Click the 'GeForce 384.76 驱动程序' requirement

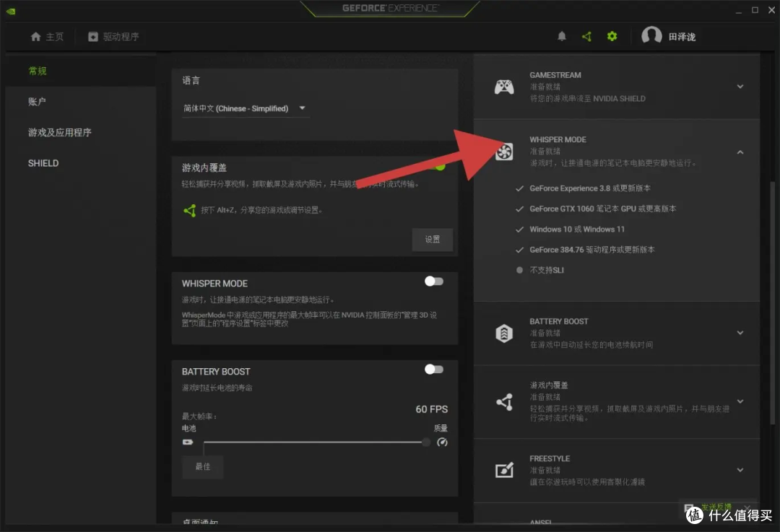tap(592, 250)
